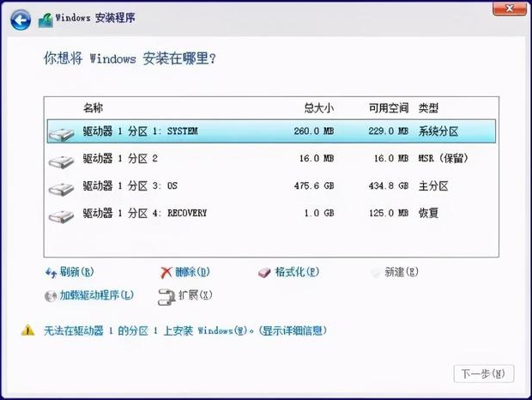Click the 新建(E) new partition link

402,272
